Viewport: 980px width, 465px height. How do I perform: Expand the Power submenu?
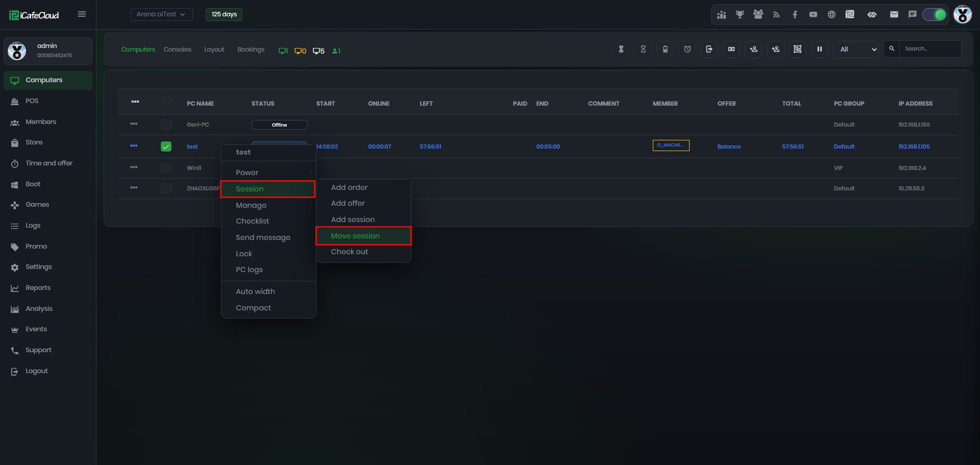click(268, 173)
